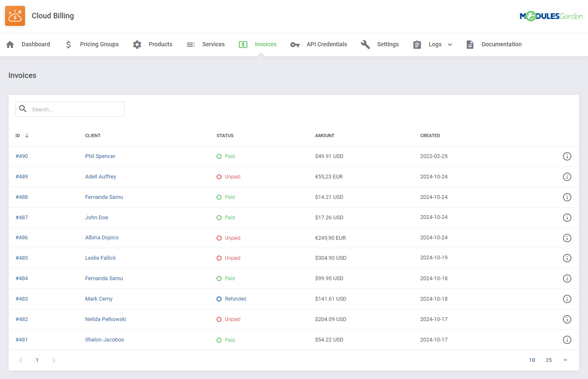This screenshot has width=588, height=379.
Task: Click into the Search input field
Action: pyautogui.click(x=70, y=109)
